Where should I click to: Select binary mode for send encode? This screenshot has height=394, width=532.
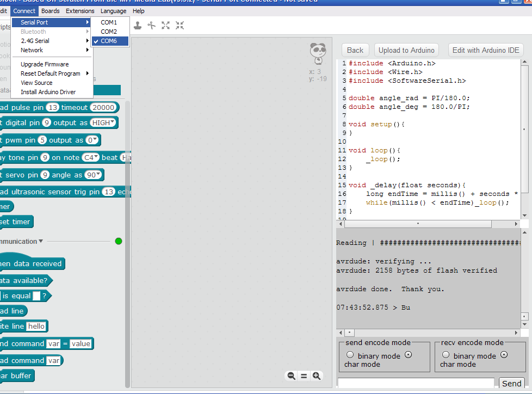tap(350, 355)
